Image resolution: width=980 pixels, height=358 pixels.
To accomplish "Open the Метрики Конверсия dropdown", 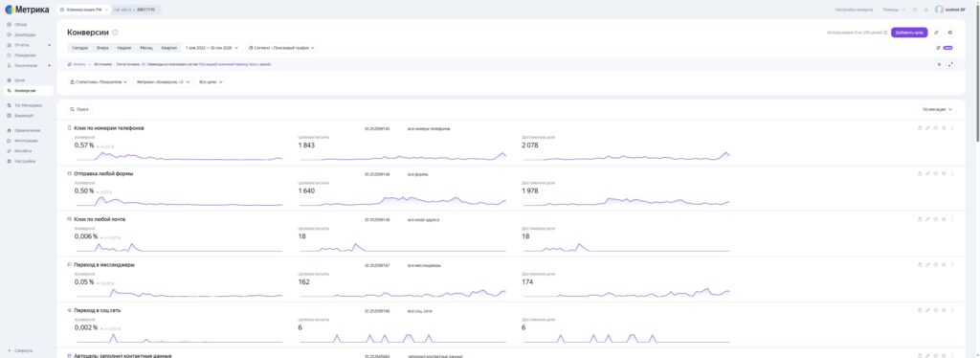I will [163, 82].
